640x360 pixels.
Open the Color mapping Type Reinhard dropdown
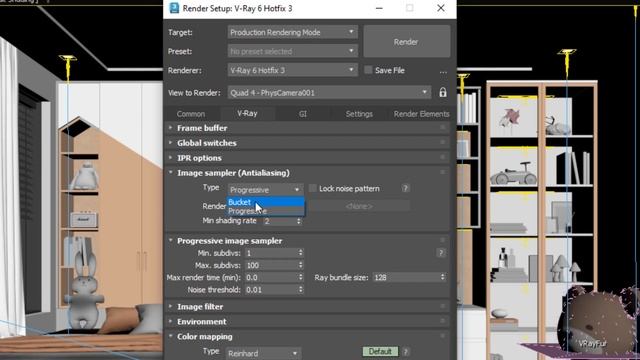tap(264, 353)
